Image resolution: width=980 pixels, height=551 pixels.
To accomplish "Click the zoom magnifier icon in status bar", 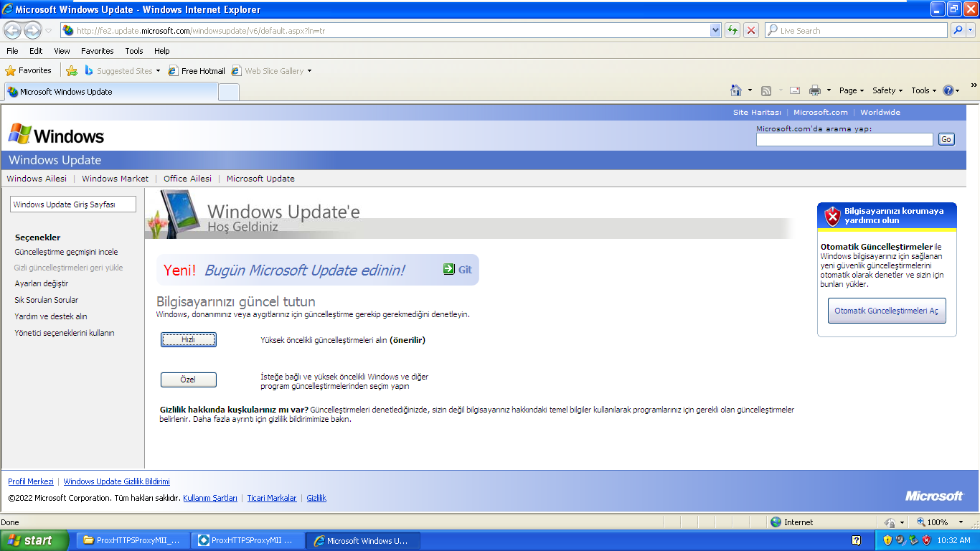I will coord(921,522).
